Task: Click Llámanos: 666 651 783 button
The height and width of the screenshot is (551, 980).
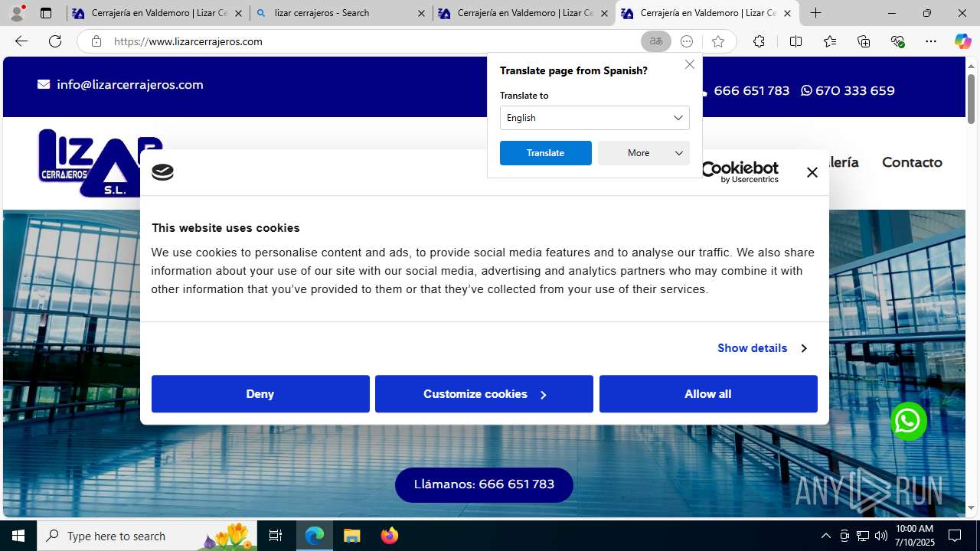Action: point(484,484)
